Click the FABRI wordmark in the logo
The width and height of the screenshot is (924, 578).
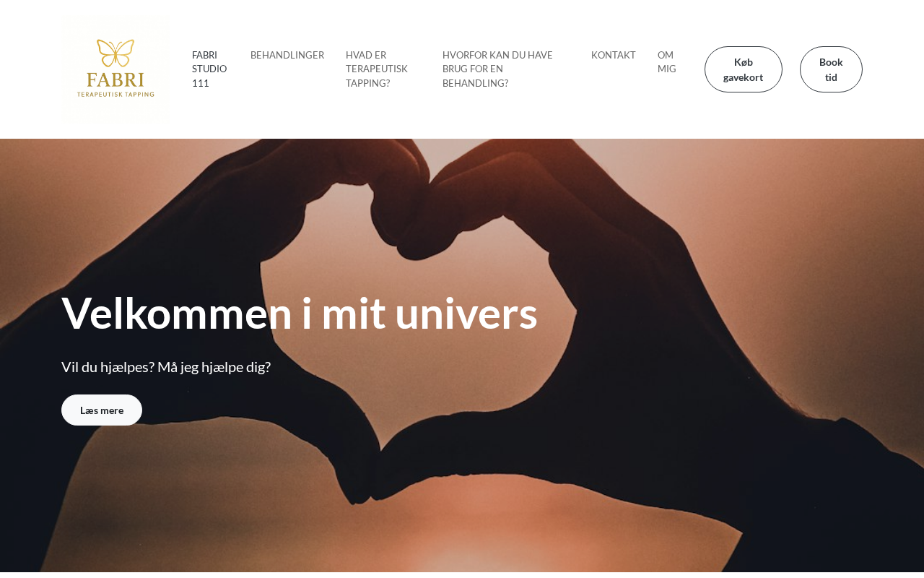click(x=115, y=79)
